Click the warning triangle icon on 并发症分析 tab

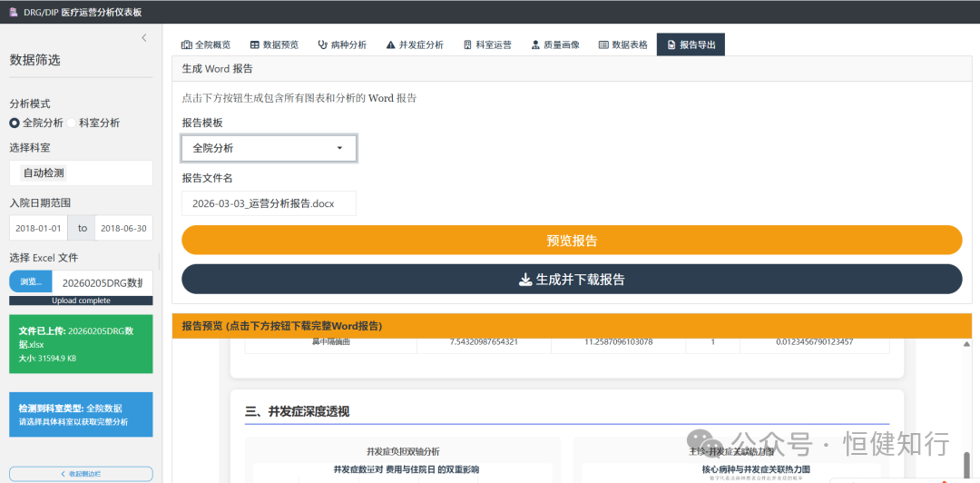pos(391,45)
